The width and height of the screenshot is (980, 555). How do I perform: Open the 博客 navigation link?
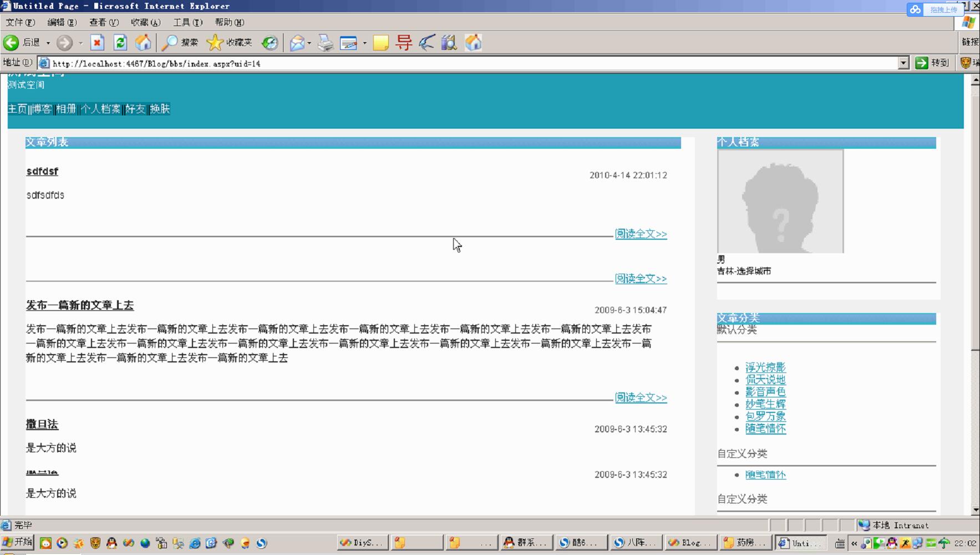[x=42, y=109]
